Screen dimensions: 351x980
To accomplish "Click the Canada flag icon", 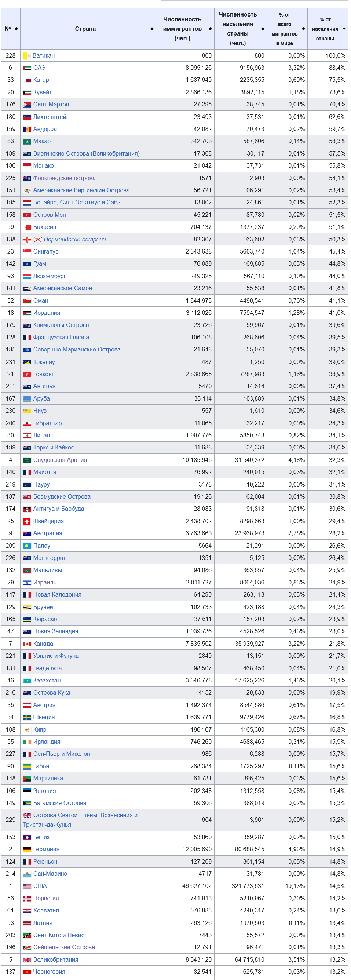I will coord(27,644).
